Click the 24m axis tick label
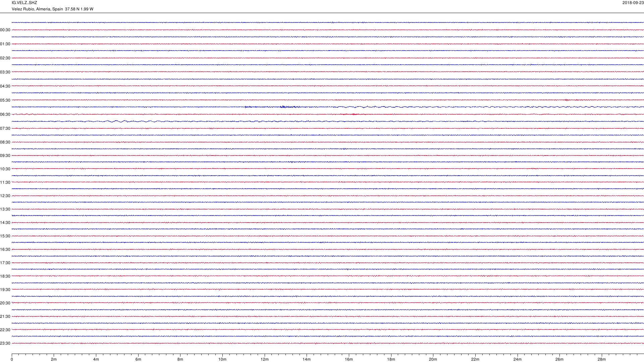644x362 pixels. (x=518, y=359)
